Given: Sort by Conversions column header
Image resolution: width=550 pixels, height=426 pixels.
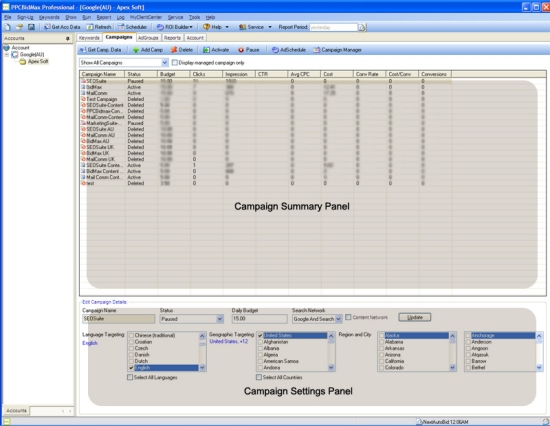Looking at the screenshot, I should (435, 74).
